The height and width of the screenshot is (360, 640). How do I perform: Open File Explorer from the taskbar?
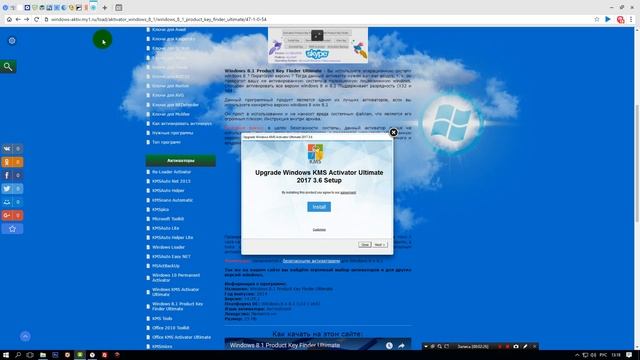pyautogui.click(x=42, y=355)
